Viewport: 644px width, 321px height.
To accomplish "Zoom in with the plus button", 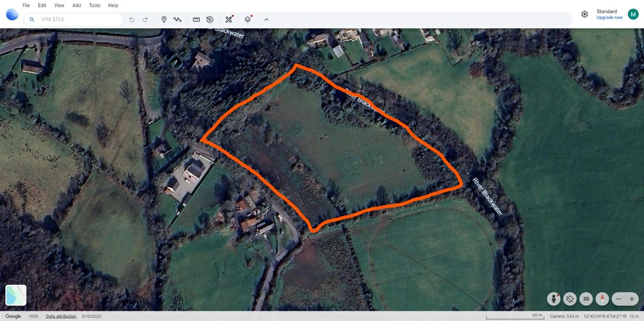I will [632, 299].
